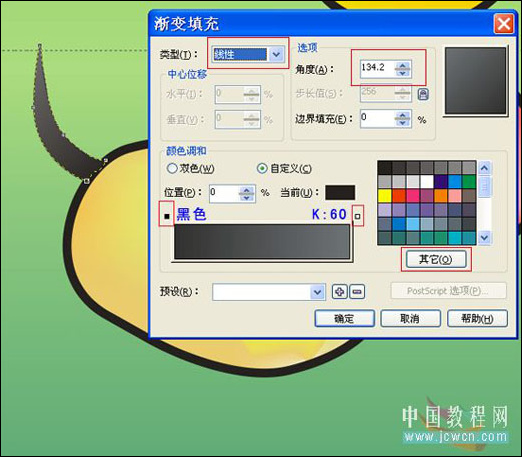This screenshot has width=522, height=457.
Task: Increase 位置 position with up arrow
Action: click(x=247, y=190)
